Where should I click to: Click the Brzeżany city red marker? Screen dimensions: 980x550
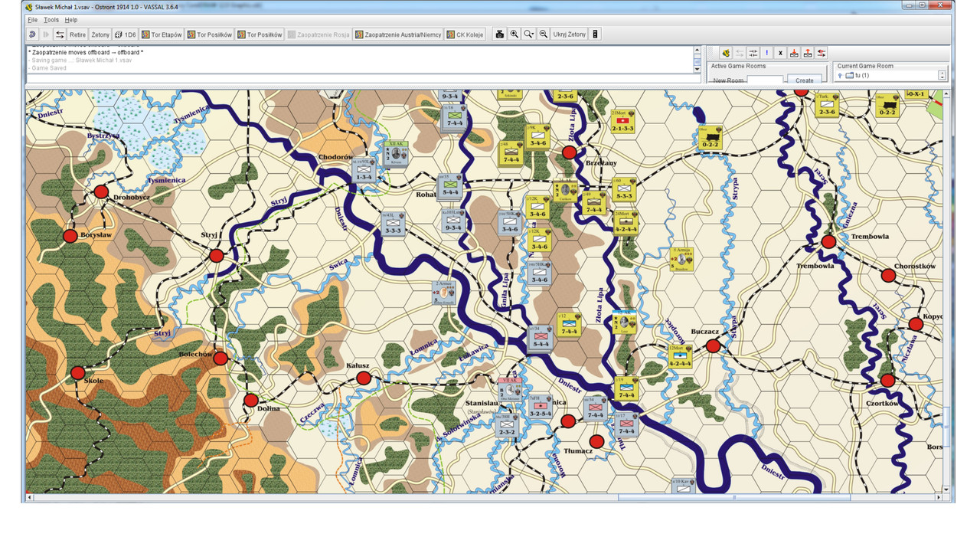pyautogui.click(x=569, y=152)
